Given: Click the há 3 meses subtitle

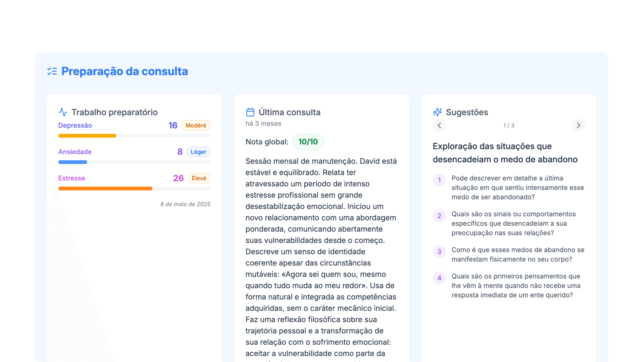Looking at the screenshot, I should [263, 123].
